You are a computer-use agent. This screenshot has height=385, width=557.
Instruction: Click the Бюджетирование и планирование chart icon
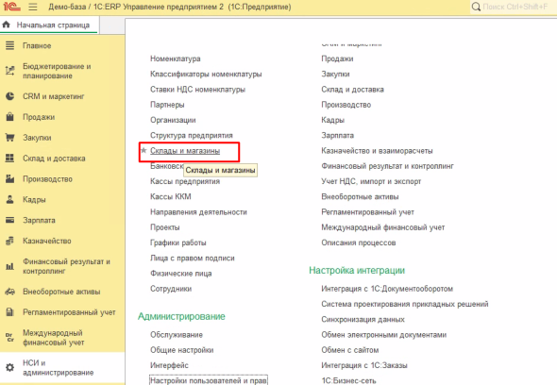point(10,71)
